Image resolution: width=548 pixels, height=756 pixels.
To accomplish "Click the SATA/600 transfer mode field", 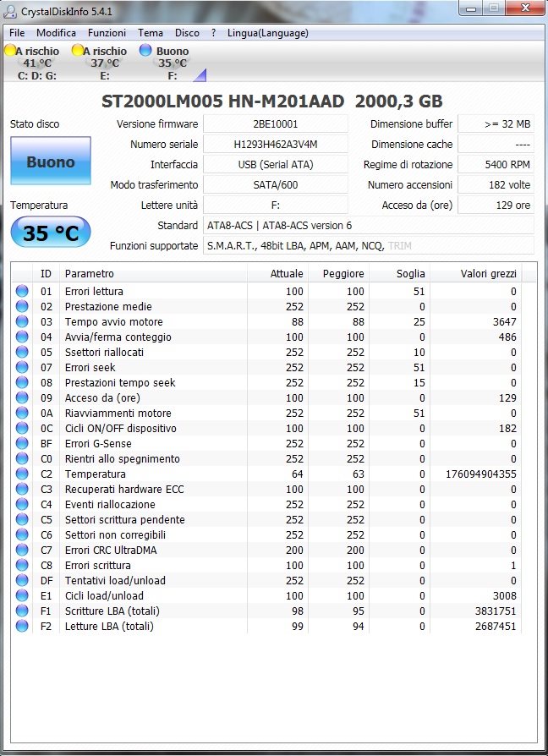I will pyautogui.click(x=276, y=184).
